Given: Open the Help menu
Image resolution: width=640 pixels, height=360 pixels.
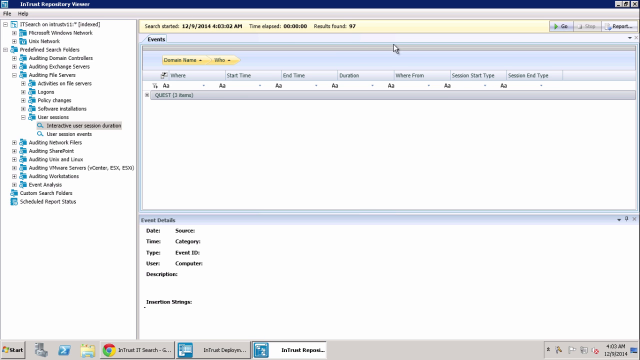Looking at the screenshot, I should point(23,13).
